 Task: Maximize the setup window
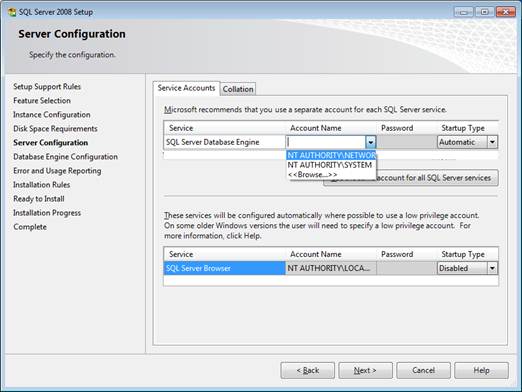click(x=484, y=12)
